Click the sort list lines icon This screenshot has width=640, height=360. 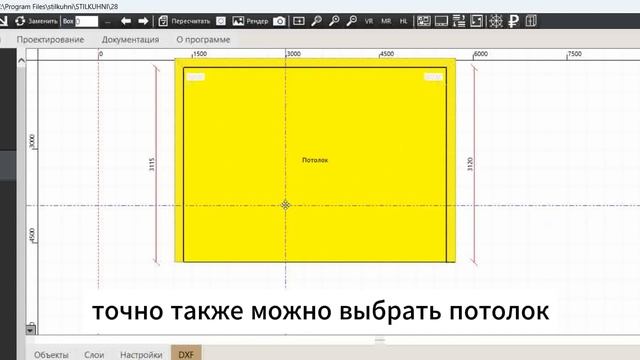(459, 21)
